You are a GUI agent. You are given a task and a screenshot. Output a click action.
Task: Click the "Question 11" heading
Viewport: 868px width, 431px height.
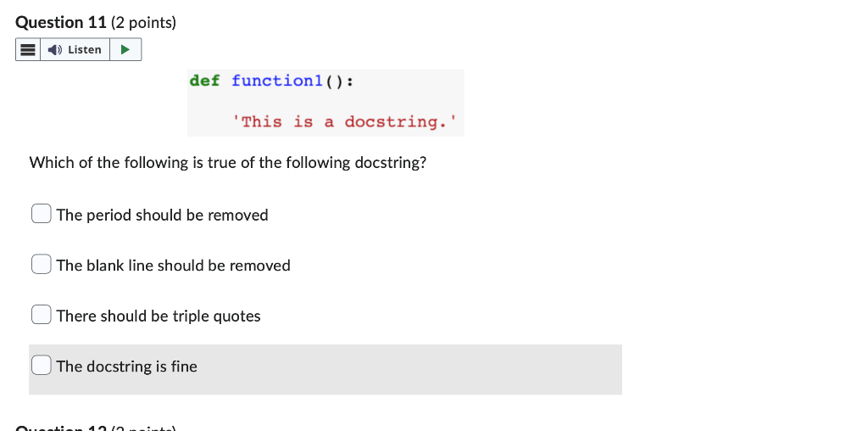[x=61, y=23]
